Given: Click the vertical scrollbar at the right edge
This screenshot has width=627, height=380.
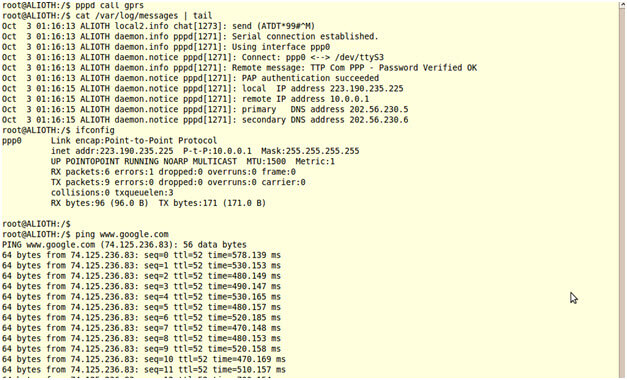Looking at the screenshot, I should [621, 190].
